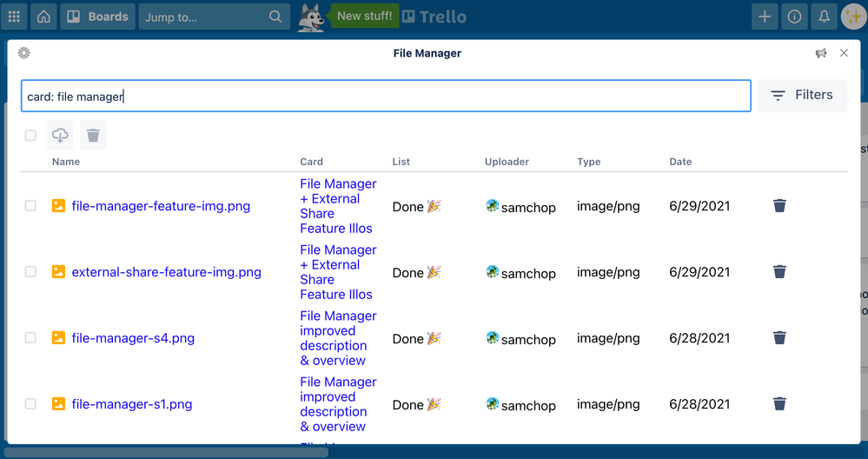Image resolution: width=868 pixels, height=459 pixels.
Task: Focus the Jump to search box
Action: [215, 17]
